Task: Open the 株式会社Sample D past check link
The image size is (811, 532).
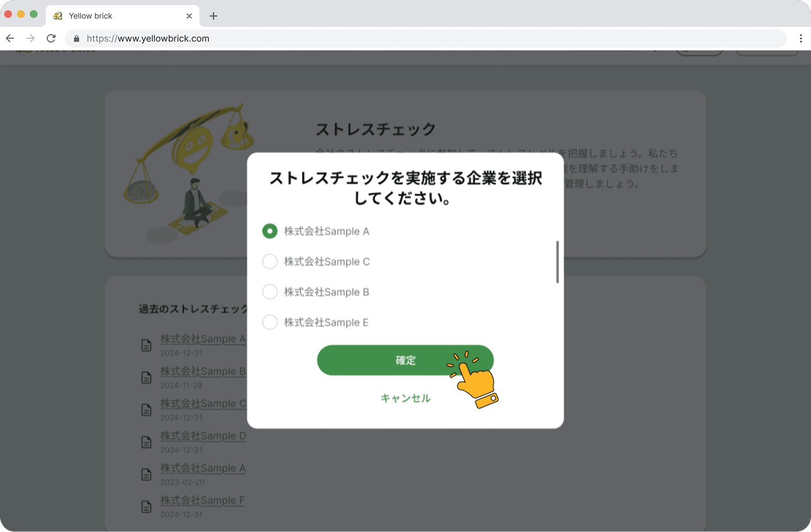Action: click(203, 436)
